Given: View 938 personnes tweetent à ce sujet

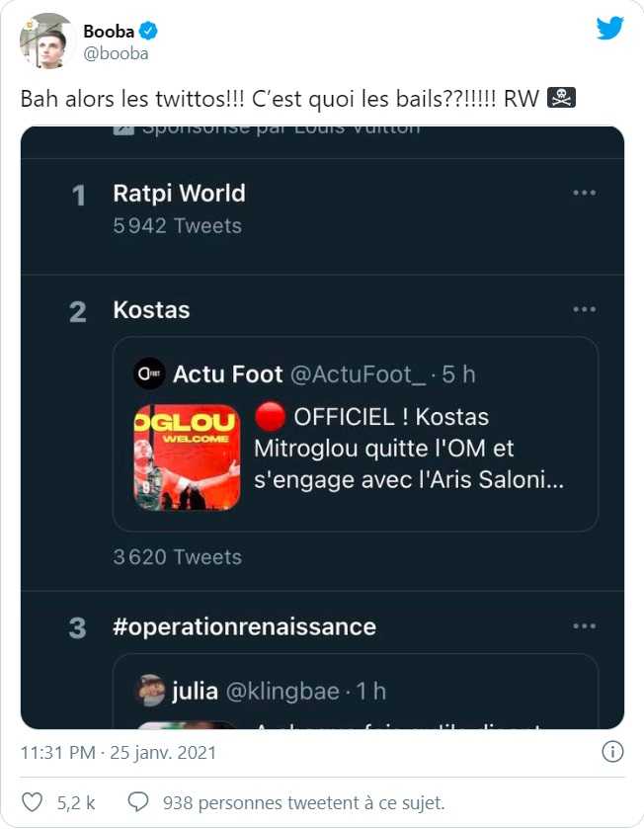Looking at the screenshot, I should [x=303, y=801].
